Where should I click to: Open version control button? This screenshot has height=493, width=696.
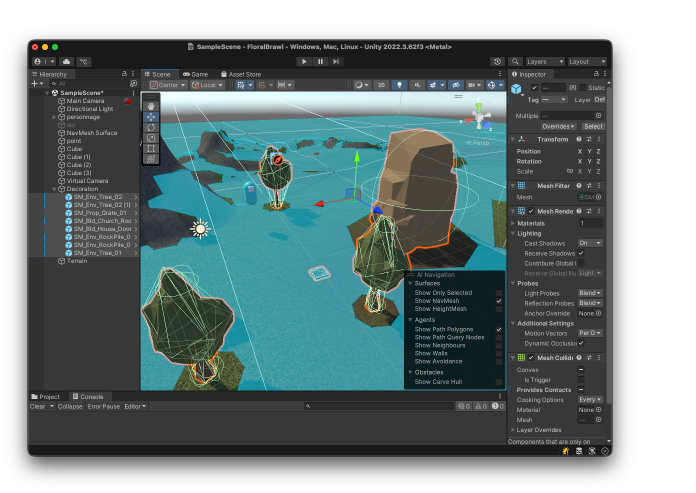coord(83,61)
